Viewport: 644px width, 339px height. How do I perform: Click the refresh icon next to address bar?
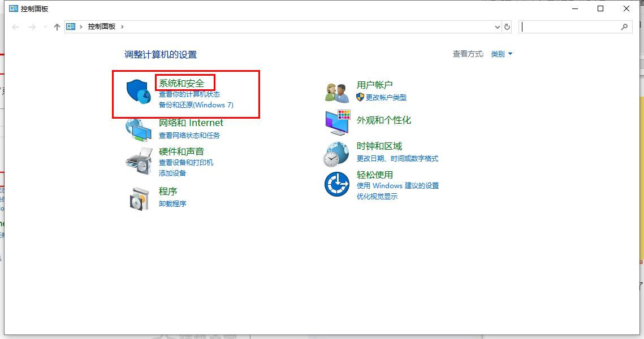507,27
